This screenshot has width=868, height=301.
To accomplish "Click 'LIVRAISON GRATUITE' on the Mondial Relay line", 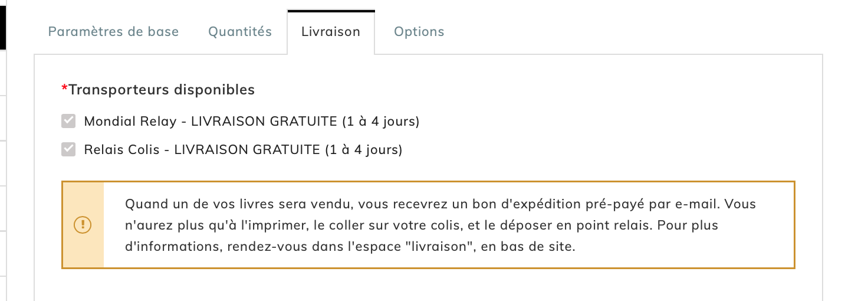I will pyautogui.click(x=263, y=122).
